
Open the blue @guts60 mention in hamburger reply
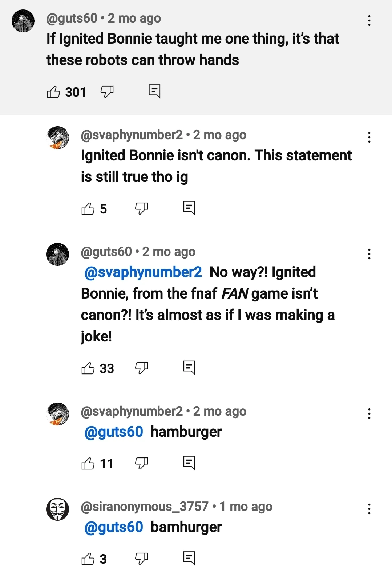[x=114, y=432]
